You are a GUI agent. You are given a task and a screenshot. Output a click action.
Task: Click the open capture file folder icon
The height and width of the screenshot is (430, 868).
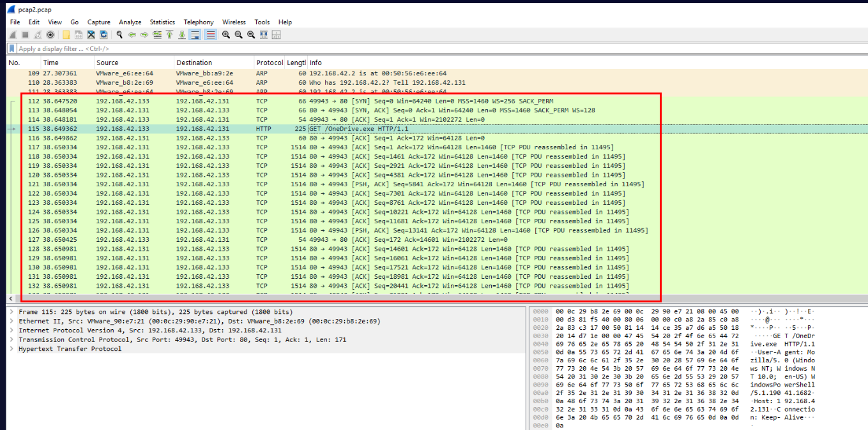point(66,34)
